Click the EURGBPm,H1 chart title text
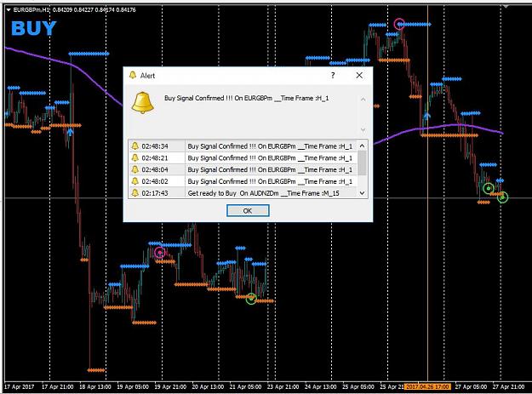 [31, 10]
